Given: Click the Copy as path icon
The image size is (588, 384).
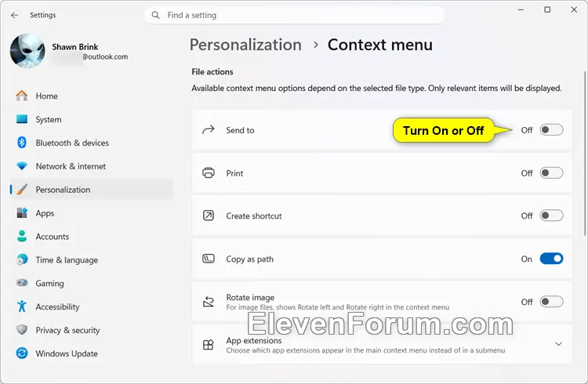Looking at the screenshot, I should pos(208,259).
